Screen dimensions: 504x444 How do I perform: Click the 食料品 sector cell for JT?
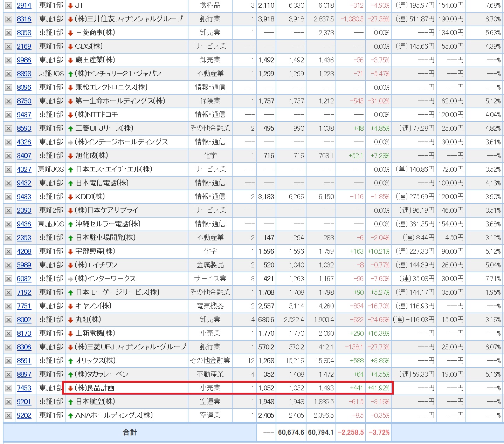coord(210,5)
